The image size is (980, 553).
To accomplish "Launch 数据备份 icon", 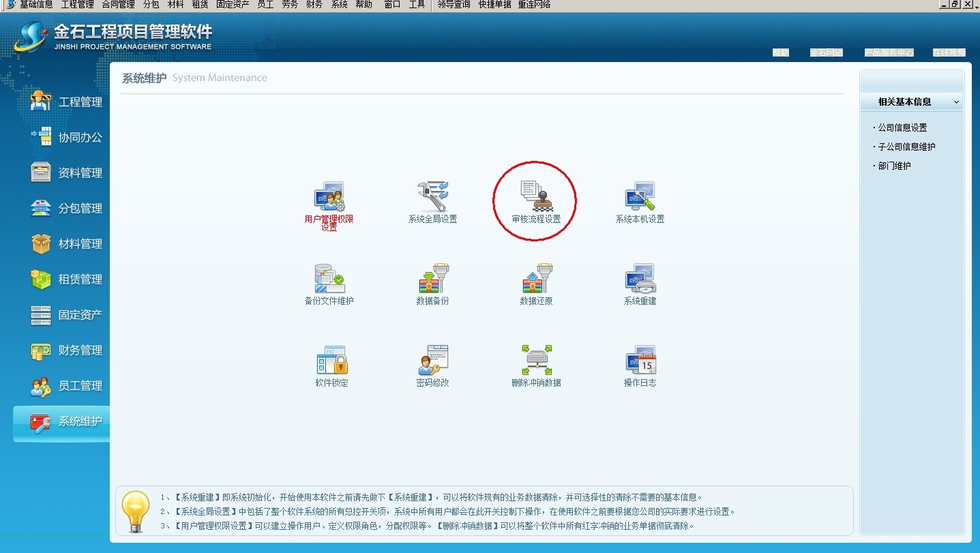I will (433, 279).
